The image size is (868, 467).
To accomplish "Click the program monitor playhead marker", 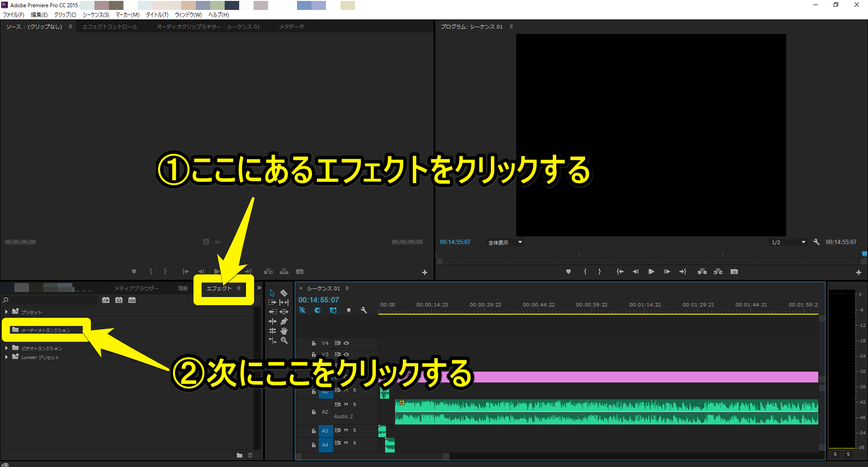I will pos(864,254).
